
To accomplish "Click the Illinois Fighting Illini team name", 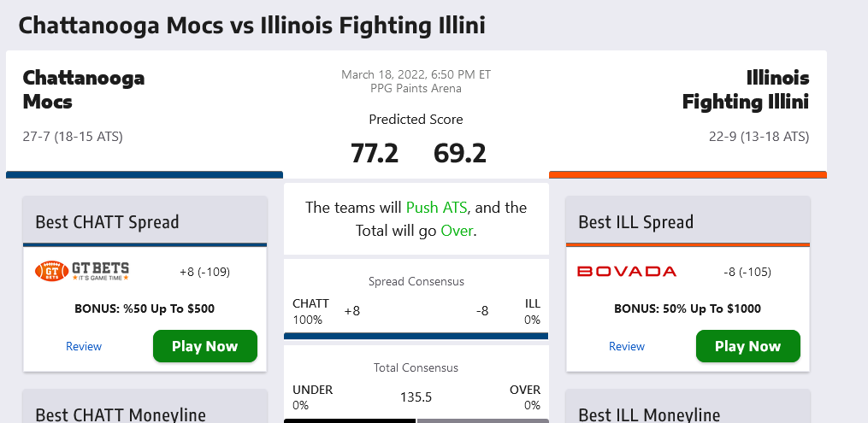I will pos(746,90).
